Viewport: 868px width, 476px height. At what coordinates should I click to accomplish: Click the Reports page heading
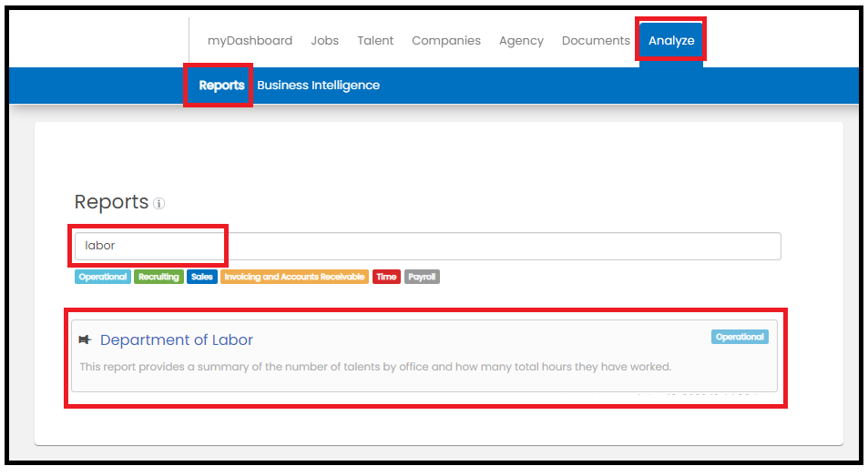pos(111,202)
